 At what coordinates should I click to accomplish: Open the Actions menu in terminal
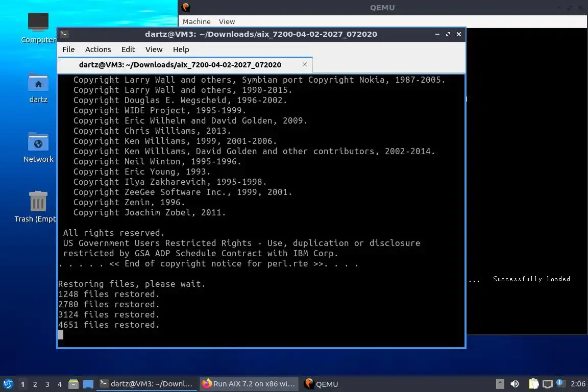pos(98,49)
